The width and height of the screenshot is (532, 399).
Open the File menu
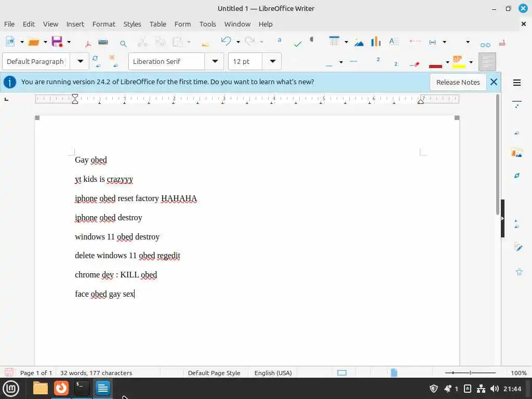[9, 24]
